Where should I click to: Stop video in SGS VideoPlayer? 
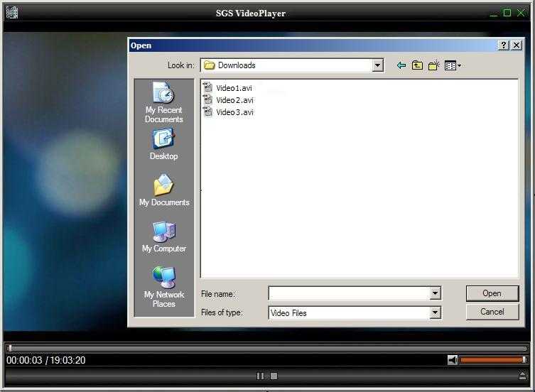tap(274, 376)
